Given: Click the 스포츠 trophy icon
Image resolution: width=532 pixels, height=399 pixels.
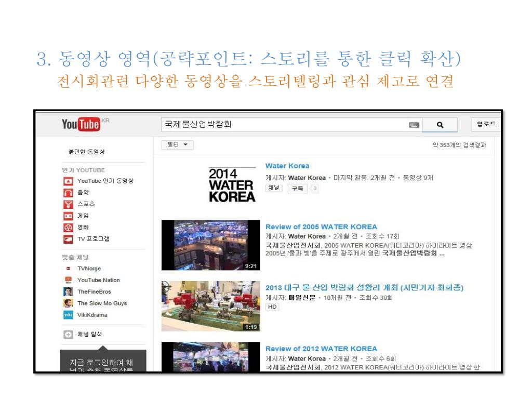Looking at the screenshot, I should coord(68,204).
